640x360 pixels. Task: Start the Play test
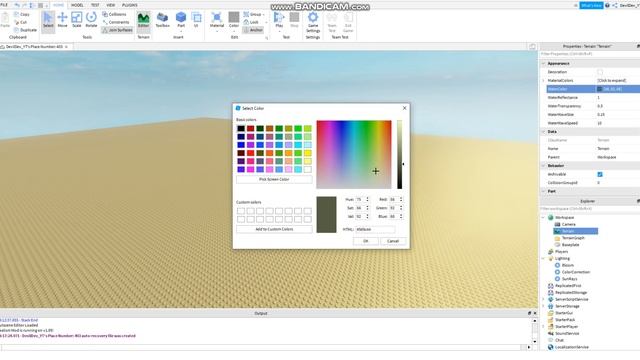click(279, 20)
